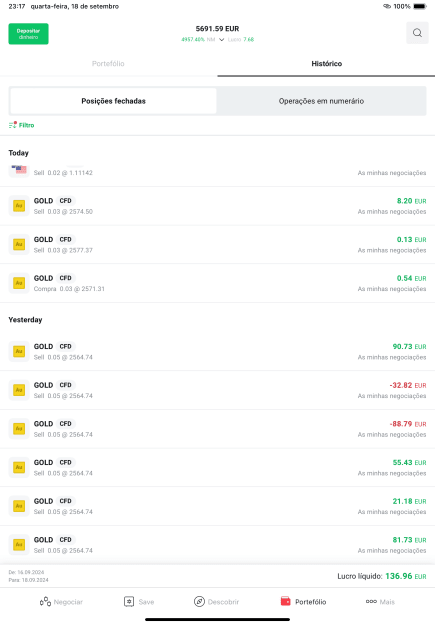
Task: Tap the Descobrir compass icon
Action: [x=199, y=601]
